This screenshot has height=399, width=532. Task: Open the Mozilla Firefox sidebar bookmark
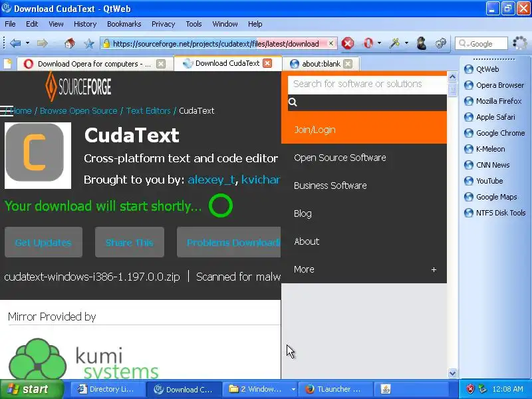point(493,101)
